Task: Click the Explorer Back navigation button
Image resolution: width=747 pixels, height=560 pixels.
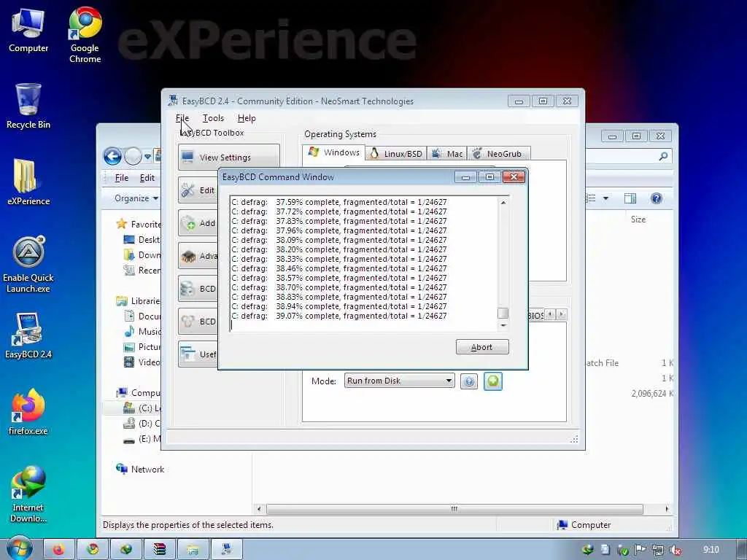Action: point(112,156)
